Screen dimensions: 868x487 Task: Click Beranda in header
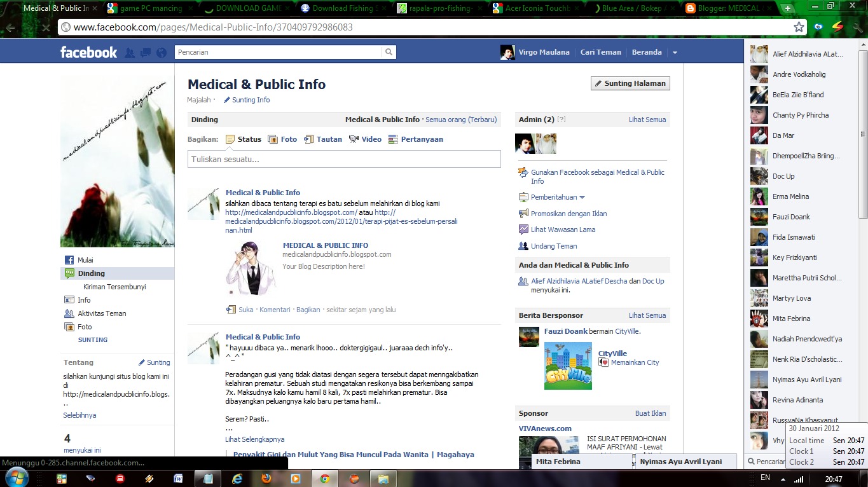pos(647,53)
